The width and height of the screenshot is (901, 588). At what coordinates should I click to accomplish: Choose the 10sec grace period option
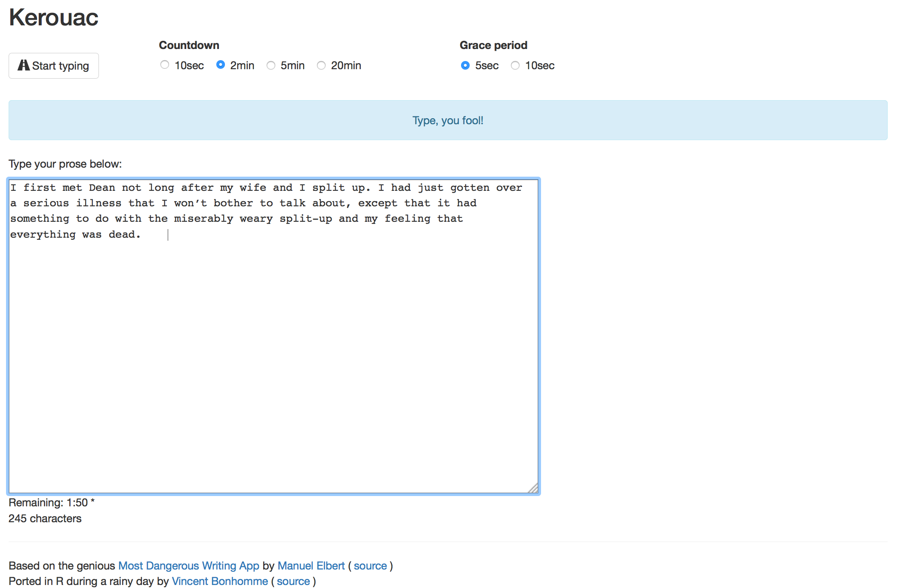[x=515, y=65]
